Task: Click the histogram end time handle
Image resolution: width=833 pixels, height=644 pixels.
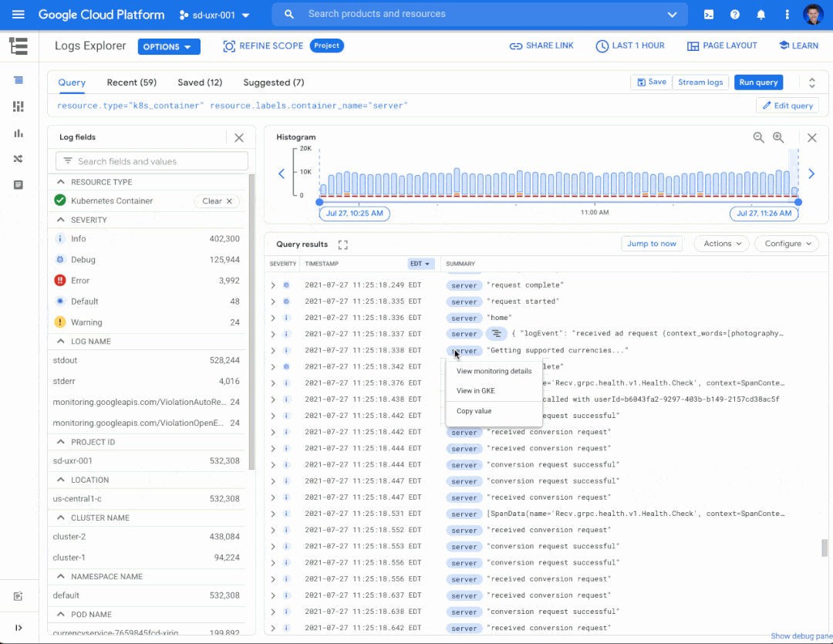Action: (x=798, y=202)
